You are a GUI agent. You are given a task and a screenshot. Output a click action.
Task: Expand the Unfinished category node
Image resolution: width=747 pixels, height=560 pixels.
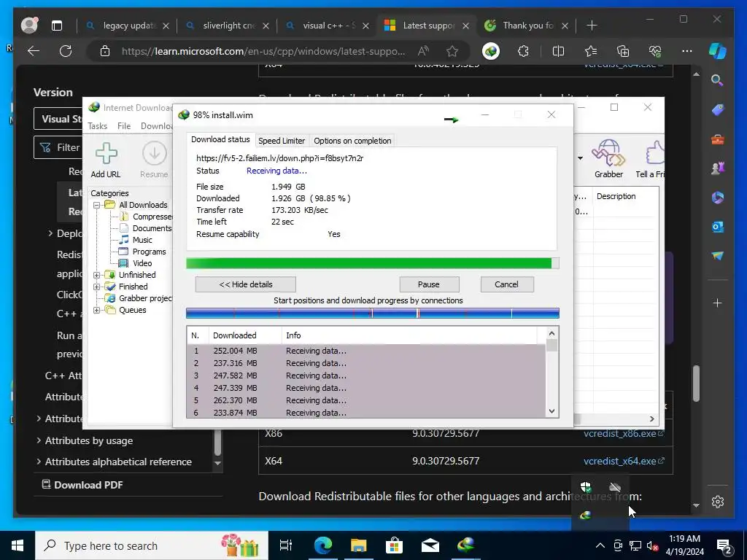[97, 275]
